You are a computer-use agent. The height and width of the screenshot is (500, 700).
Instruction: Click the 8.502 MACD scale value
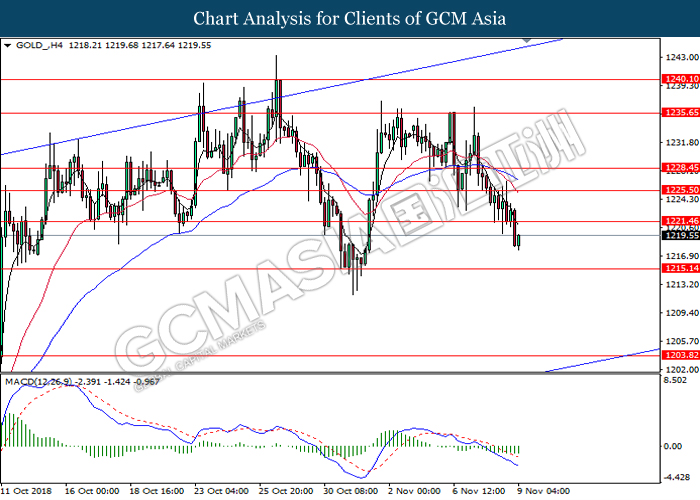675,380
